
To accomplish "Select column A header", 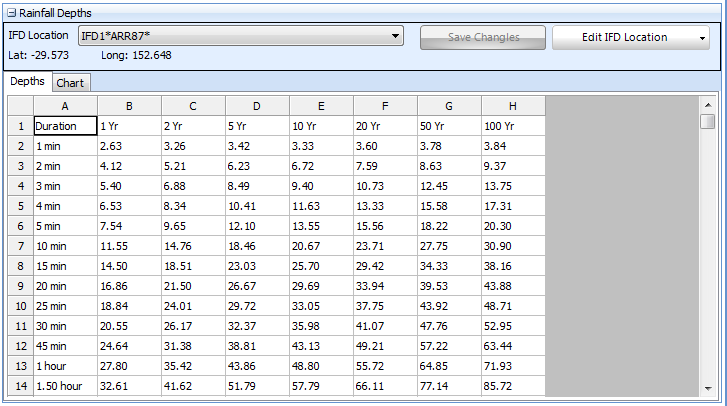I will [x=65, y=106].
